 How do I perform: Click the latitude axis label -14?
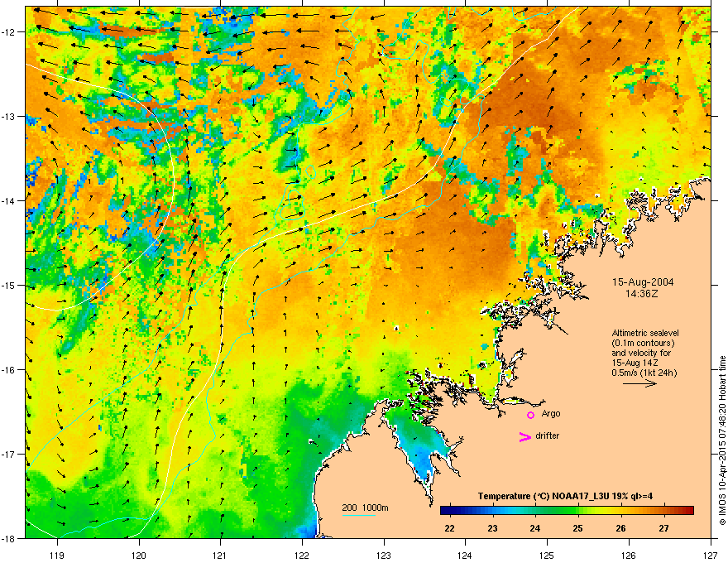[x=9, y=200]
